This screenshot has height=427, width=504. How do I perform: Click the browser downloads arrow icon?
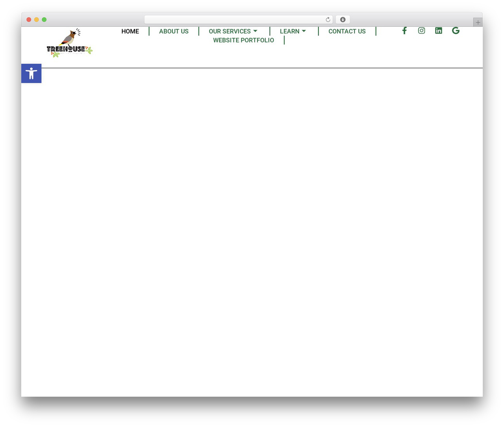[343, 20]
